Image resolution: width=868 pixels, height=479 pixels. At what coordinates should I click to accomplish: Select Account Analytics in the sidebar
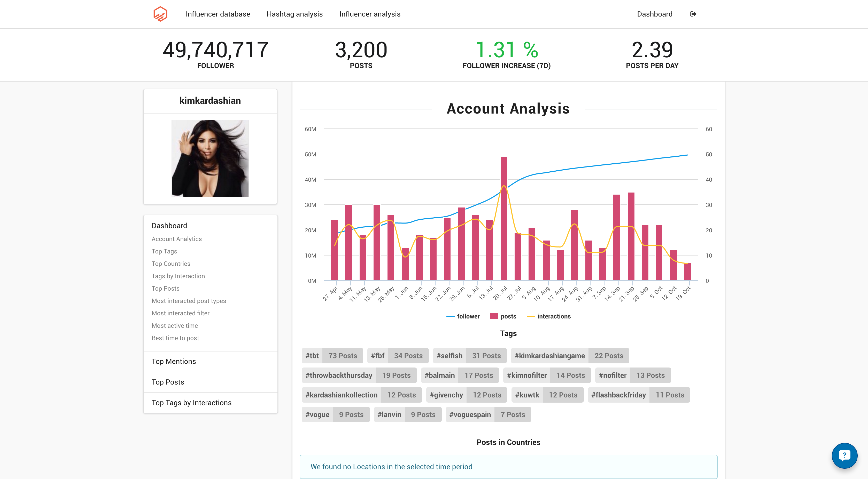point(176,239)
